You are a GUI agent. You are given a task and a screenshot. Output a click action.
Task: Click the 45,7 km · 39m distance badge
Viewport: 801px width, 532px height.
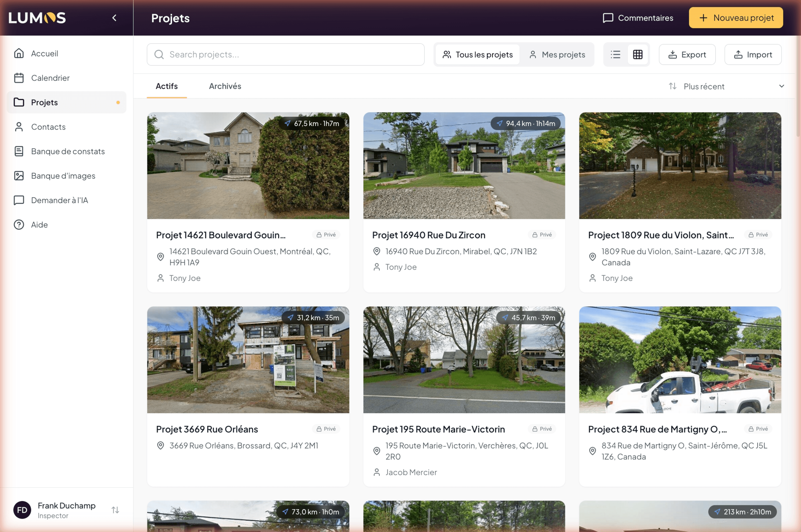coord(528,318)
